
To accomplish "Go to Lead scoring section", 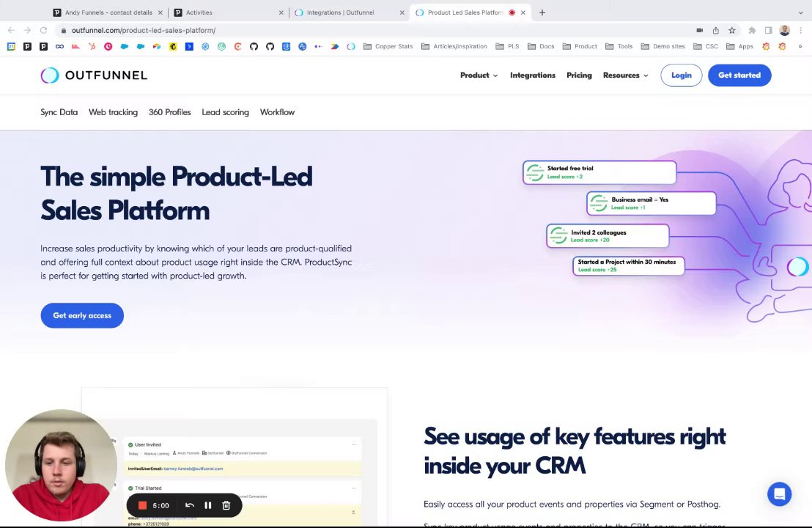I will (x=225, y=112).
